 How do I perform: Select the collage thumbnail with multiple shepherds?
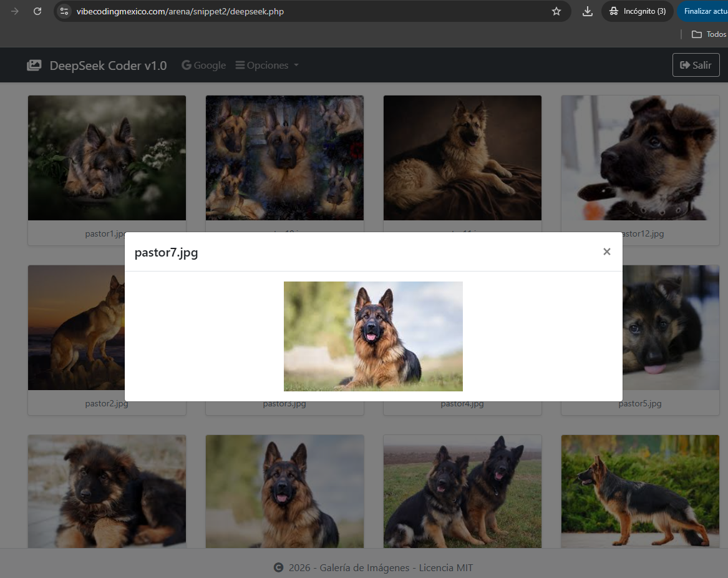tap(284, 158)
